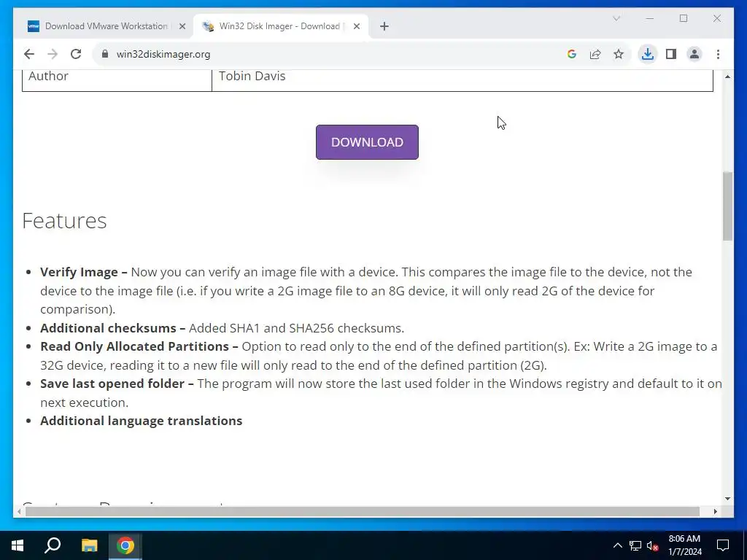View site information via lock icon
This screenshot has height=560, width=747.
coord(105,54)
